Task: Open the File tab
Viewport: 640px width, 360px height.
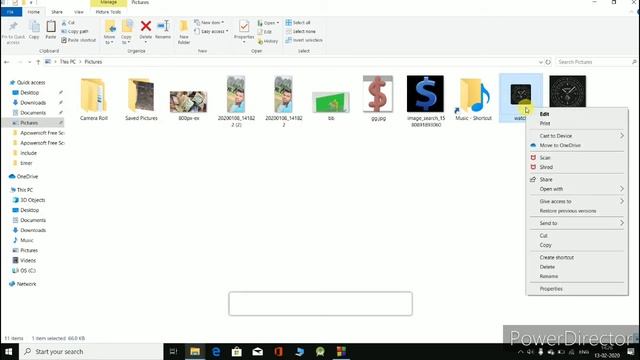Action: [x=11, y=12]
